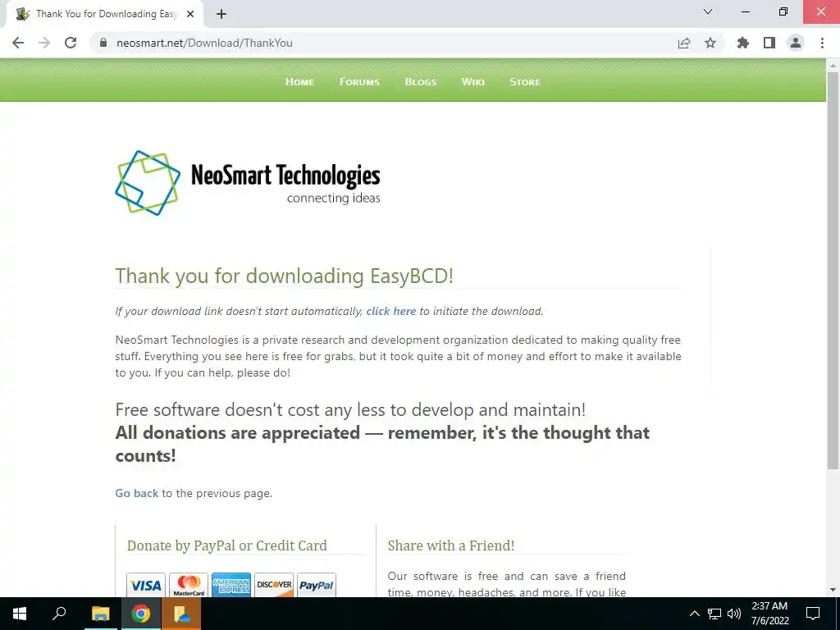Open the notification center icon
This screenshot has height=630, width=840.
coord(813,614)
